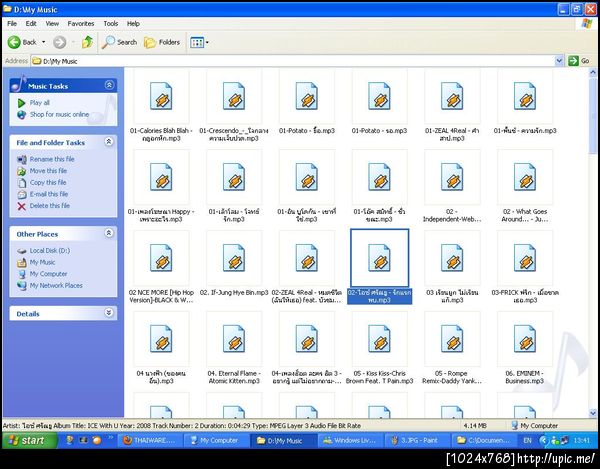Select 02-ZEAL 4Real feat. file icon
Image resolution: width=600 pixels, height=469 pixels.
(307, 258)
